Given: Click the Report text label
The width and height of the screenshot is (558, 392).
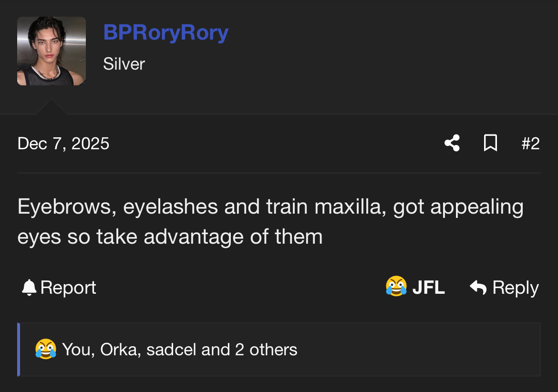Looking at the screenshot, I should [68, 288].
